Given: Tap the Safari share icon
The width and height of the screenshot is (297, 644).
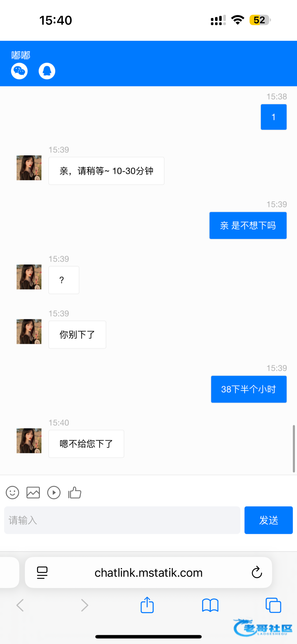Looking at the screenshot, I should click(x=147, y=605).
